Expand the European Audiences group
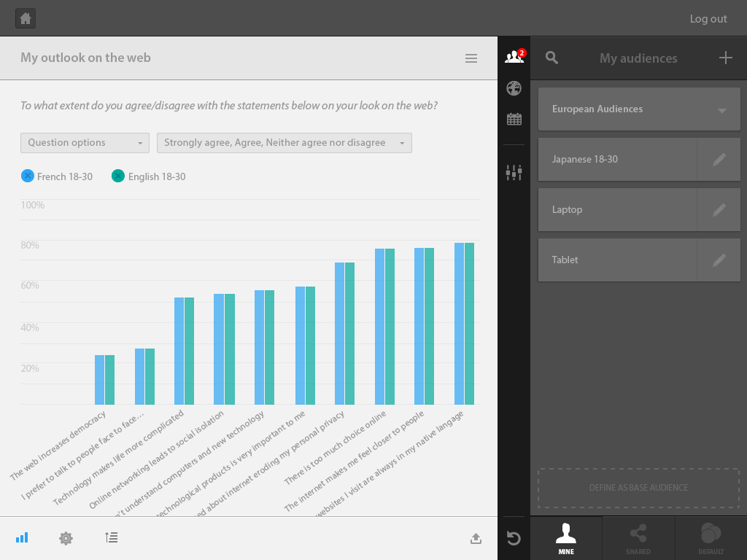The image size is (747, 560). click(x=639, y=109)
